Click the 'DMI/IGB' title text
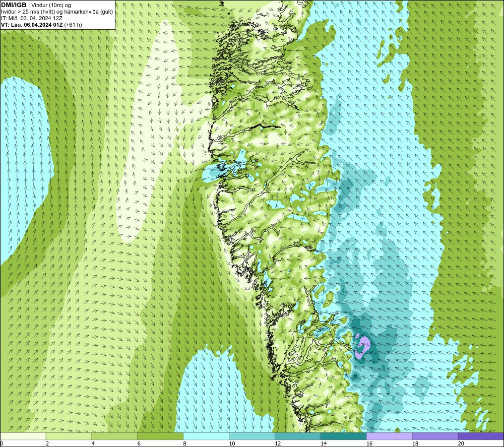Viewport: 504px width, 447px height. (x=14, y=5)
